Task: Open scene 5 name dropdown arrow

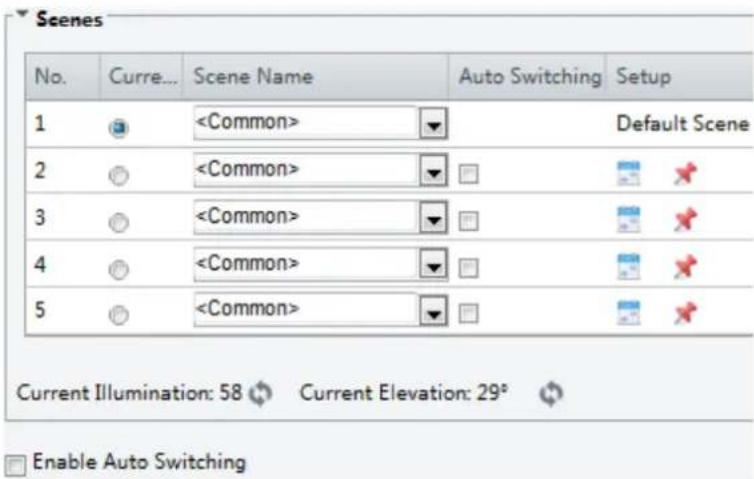Action: pyautogui.click(x=434, y=311)
